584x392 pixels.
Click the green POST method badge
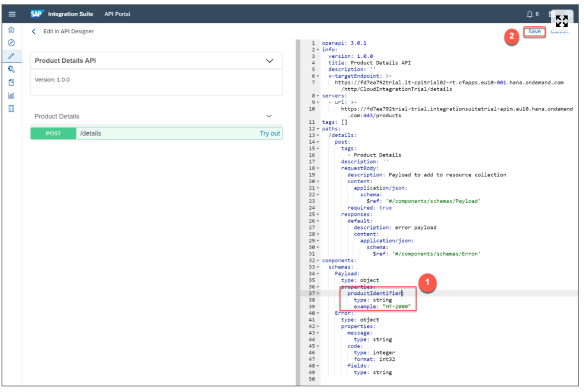53,133
